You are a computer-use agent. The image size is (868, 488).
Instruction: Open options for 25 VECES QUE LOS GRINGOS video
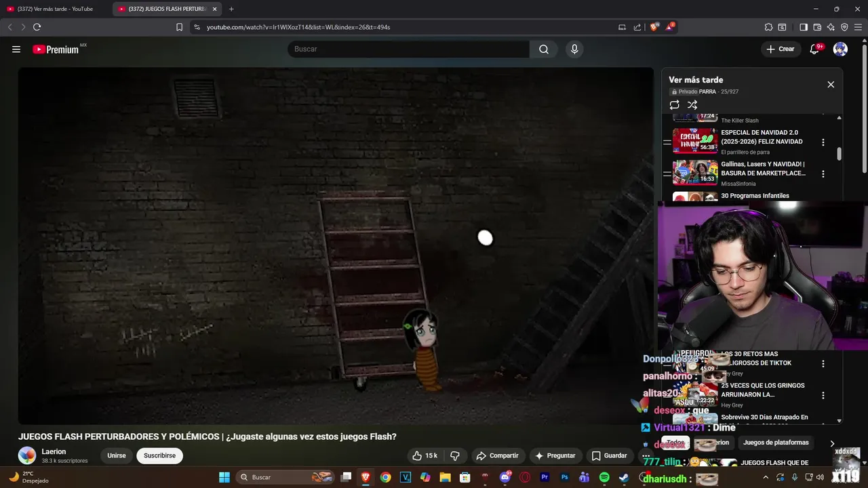click(x=823, y=395)
